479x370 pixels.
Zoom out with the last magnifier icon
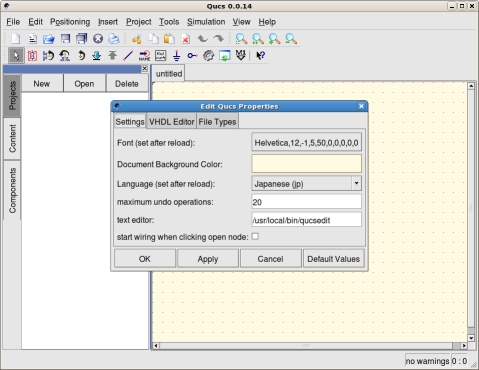pos(291,39)
